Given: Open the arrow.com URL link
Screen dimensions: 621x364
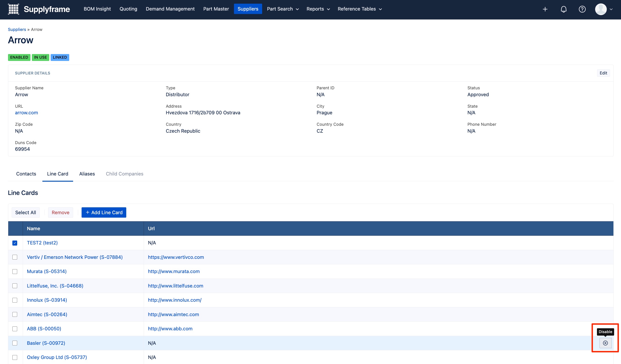Looking at the screenshot, I should [26, 112].
